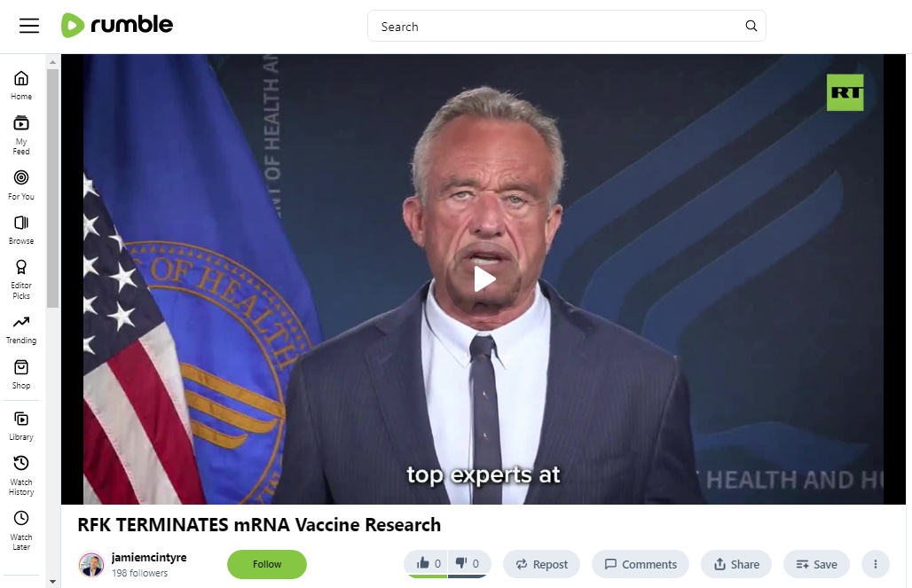Play the video
Screen dimensions: 912x588
pyautogui.click(x=484, y=279)
